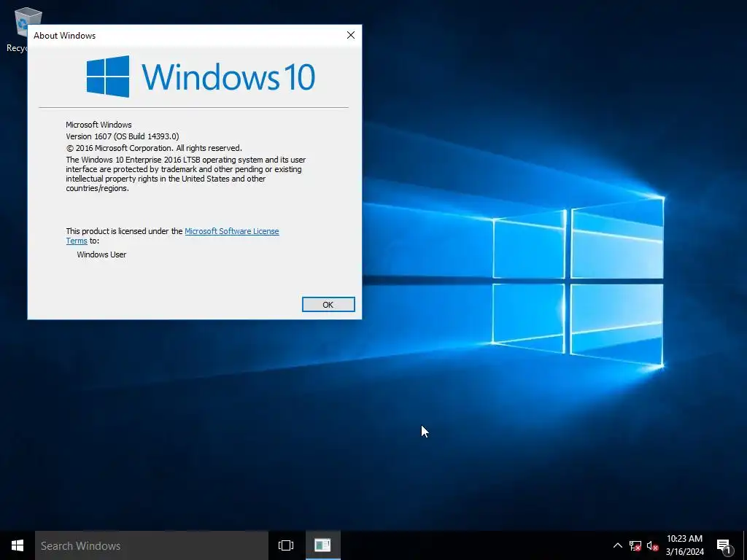Image resolution: width=747 pixels, height=560 pixels.
Task: Select the winver app taskbar icon
Action: point(322,545)
